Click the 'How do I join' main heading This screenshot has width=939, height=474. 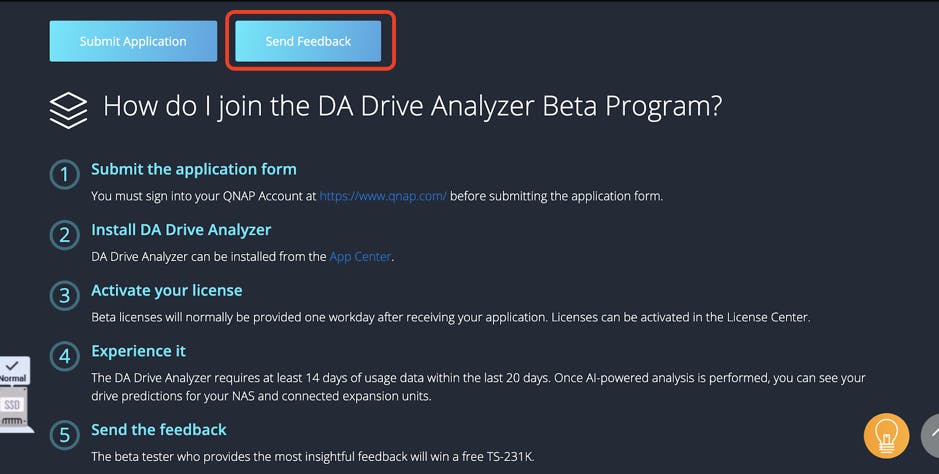[412, 107]
